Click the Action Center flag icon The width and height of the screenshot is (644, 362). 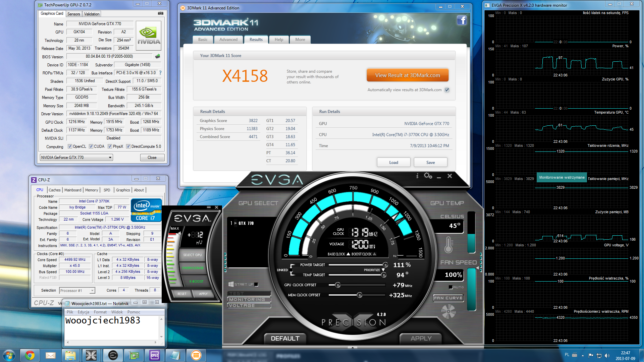tap(591, 355)
